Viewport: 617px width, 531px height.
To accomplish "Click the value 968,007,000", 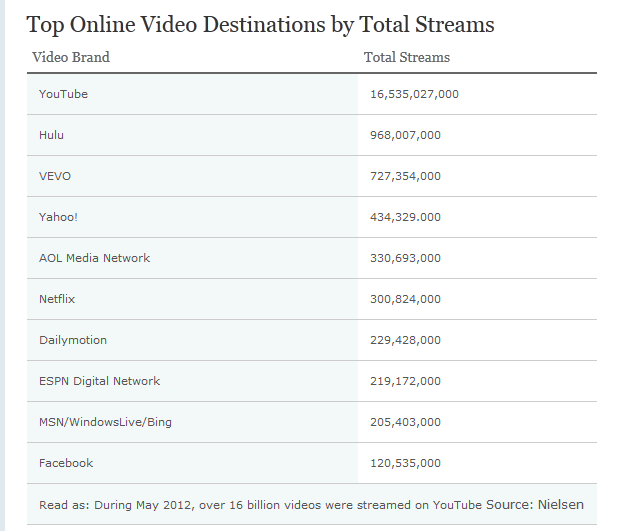I will (x=405, y=135).
